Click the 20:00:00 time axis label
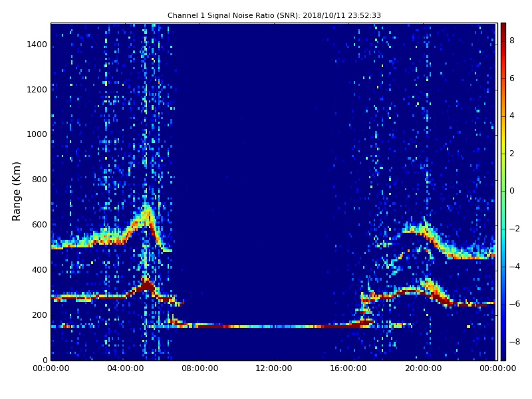The width and height of the screenshot is (532, 399). [423, 368]
